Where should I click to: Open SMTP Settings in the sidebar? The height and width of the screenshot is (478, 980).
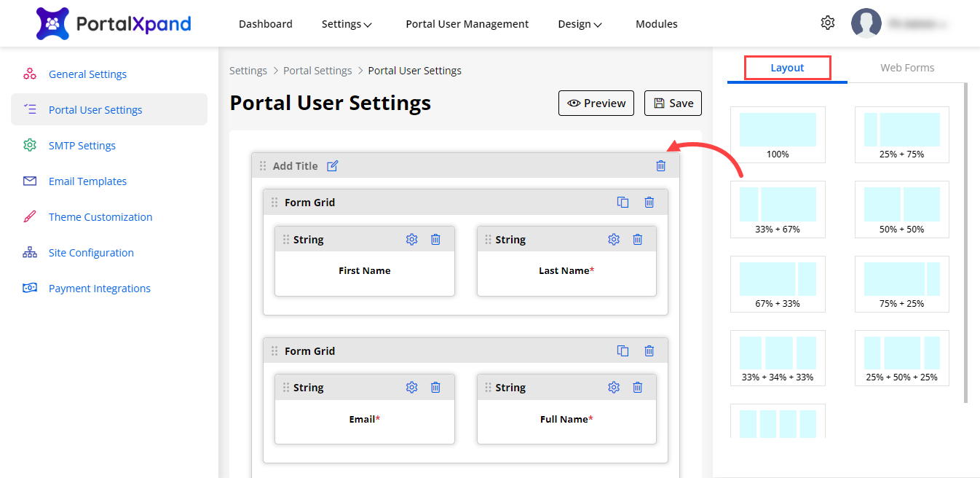point(82,146)
